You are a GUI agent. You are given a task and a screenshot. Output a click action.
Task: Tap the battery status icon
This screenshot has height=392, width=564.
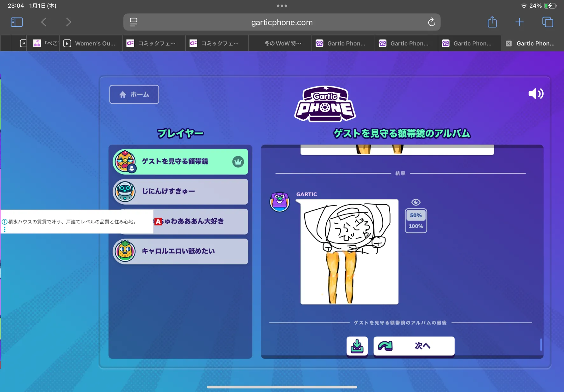pos(550,6)
